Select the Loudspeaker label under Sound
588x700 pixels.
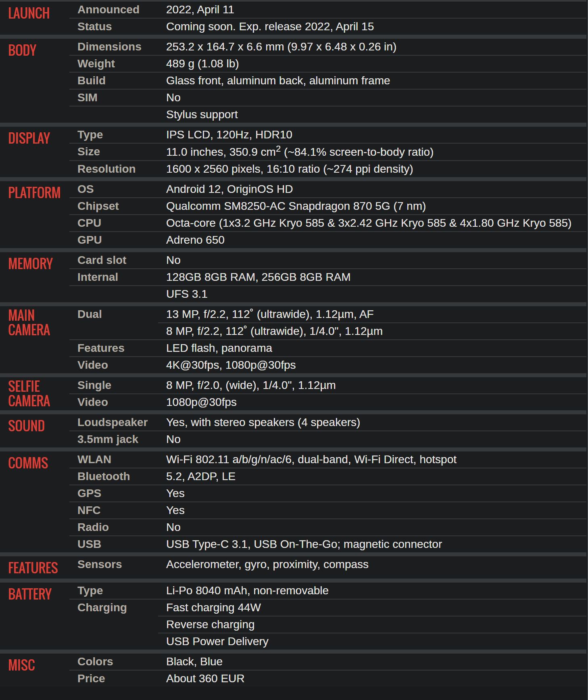[112, 422]
